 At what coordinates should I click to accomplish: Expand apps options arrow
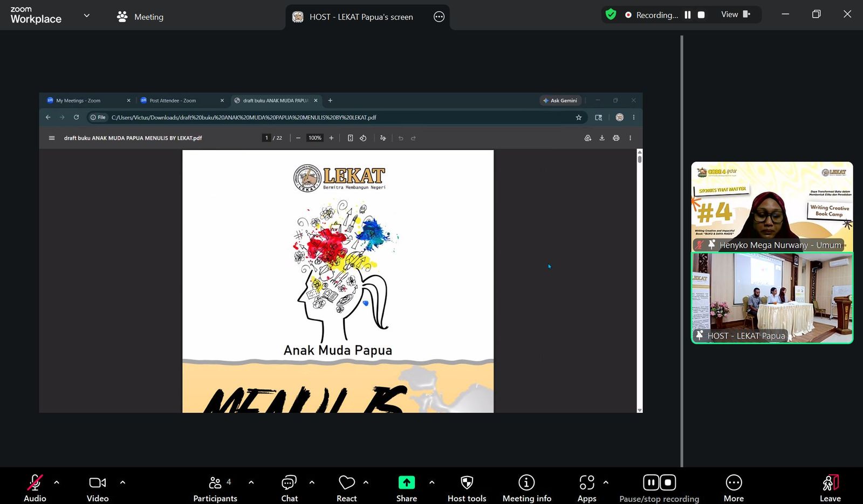606,482
